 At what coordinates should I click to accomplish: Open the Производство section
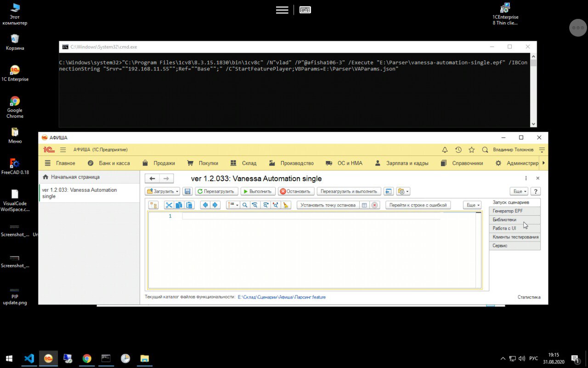coord(291,163)
